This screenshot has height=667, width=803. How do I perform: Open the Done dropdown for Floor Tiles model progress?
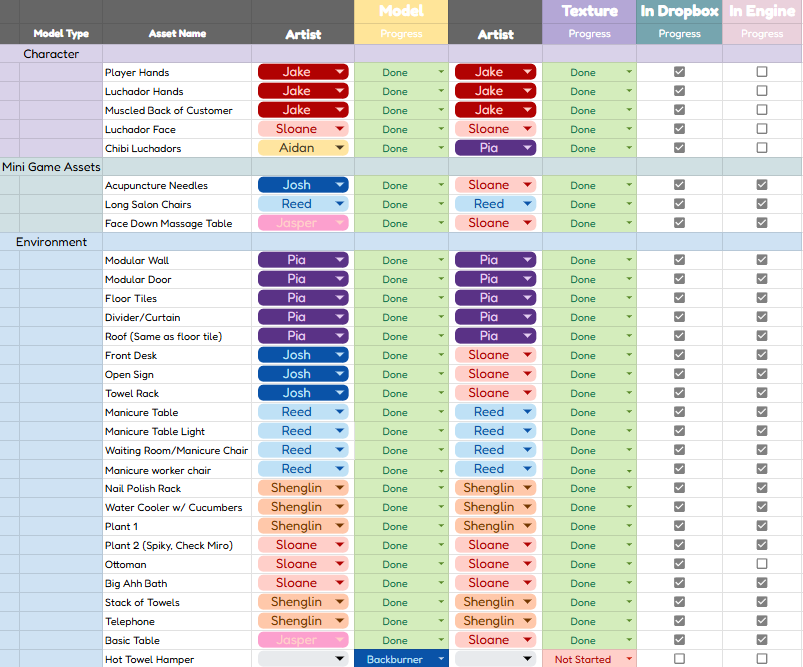[x=400, y=298]
